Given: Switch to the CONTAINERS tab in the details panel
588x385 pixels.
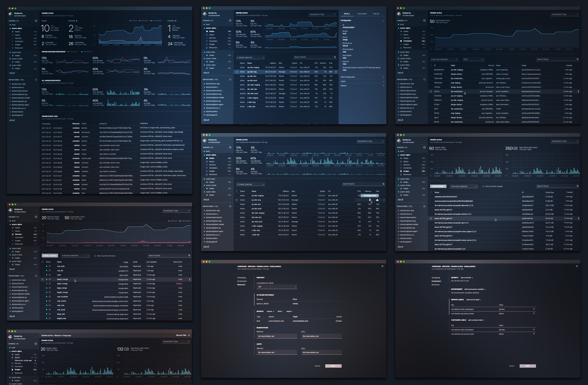Looking at the screenshot, I should tap(362, 14).
